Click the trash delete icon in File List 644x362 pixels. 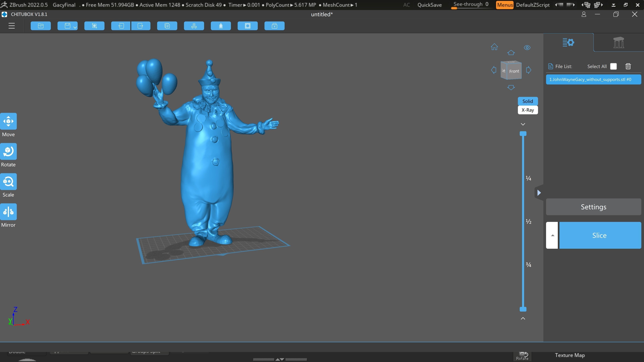[628, 66]
